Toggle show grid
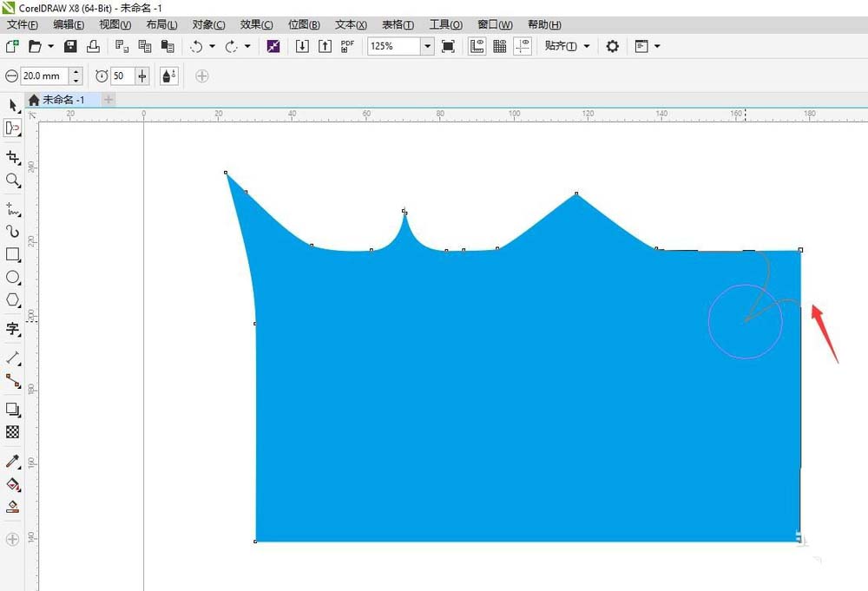Viewport: 868px width, 591px height. click(x=499, y=46)
